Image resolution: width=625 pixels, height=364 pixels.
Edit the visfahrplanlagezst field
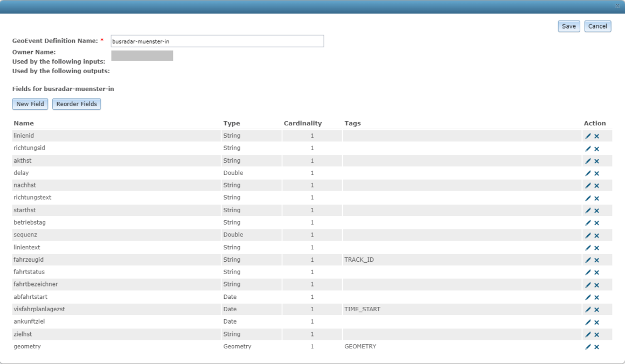point(588,310)
